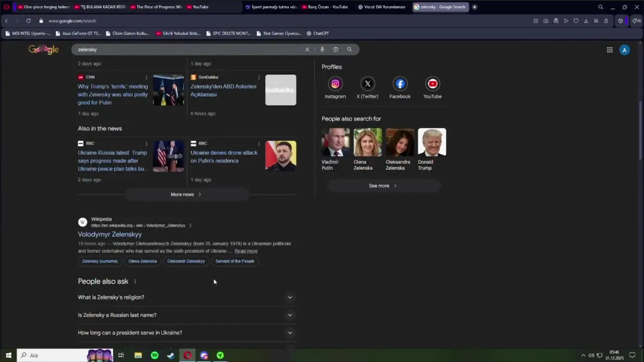Switch to 'İŞ BULANA KADAR BİSİKLET' tab
The width and height of the screenshot is (644, 362).
click(x=100, y=7)
